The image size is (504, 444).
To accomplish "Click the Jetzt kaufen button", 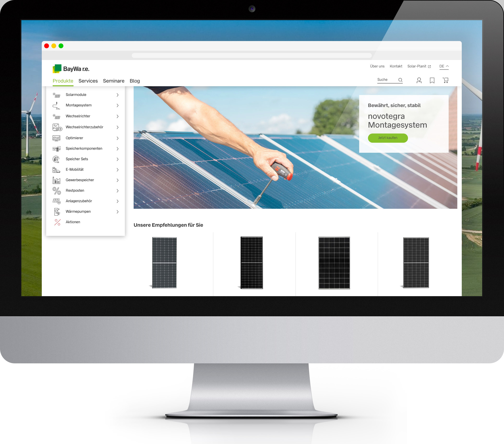I will tap(387, 138).
